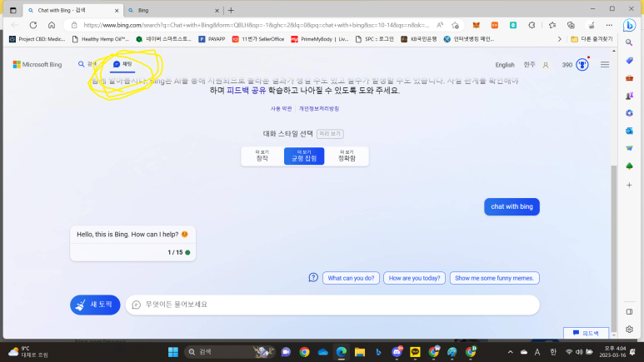Click the 새 토픽 new topic button
The image size is (644, 362).
pyautogui.click(x=95, y=305)
